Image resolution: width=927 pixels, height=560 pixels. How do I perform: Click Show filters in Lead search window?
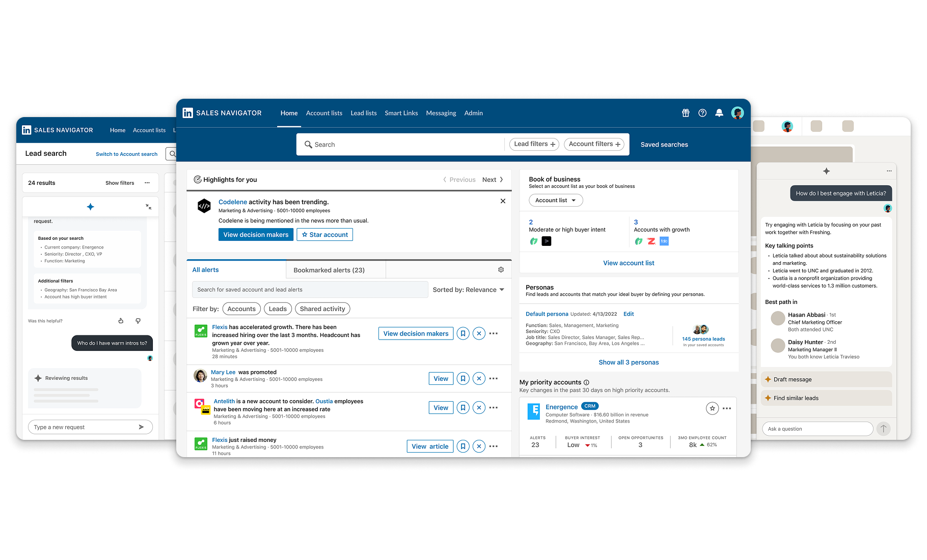120,183
